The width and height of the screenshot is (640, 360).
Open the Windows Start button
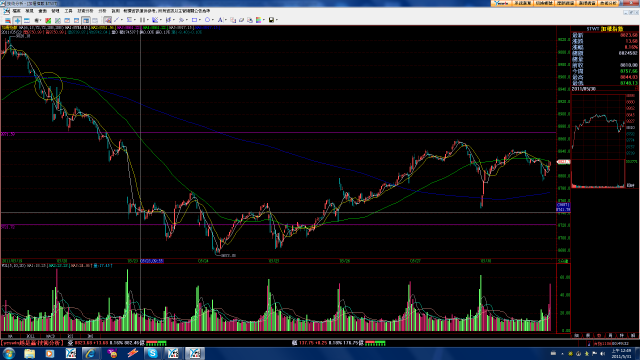[x=9, y=353]
